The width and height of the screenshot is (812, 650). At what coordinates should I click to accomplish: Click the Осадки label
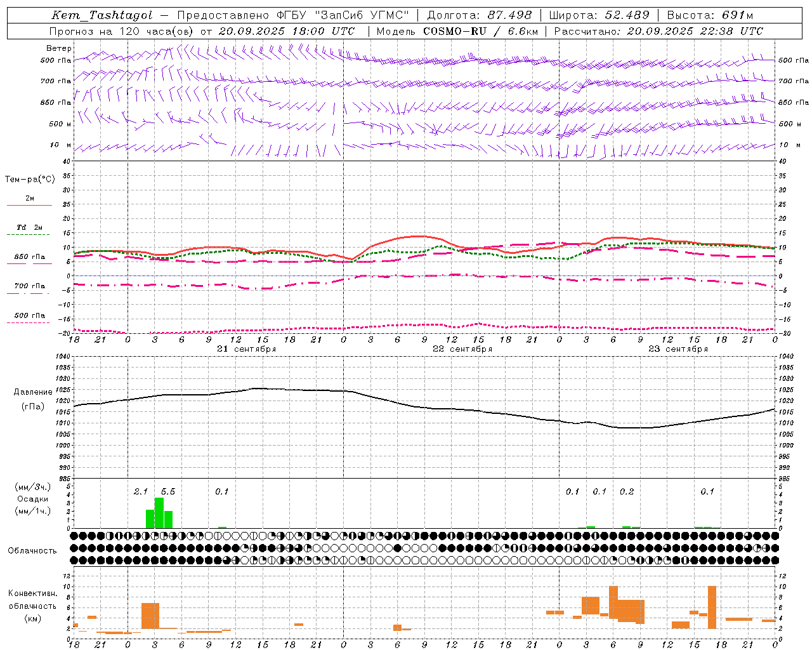coord(33,499)
